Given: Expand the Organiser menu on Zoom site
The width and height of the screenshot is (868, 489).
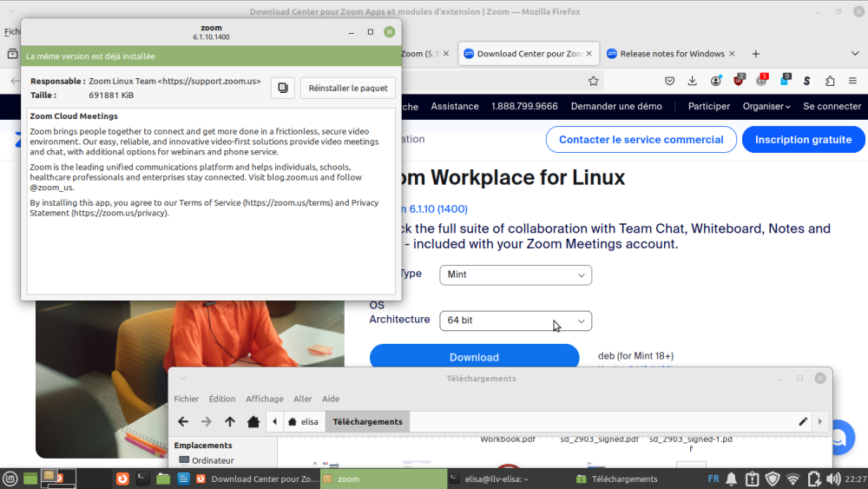Looking at the screenshot, I should click(x=766, y=106).
